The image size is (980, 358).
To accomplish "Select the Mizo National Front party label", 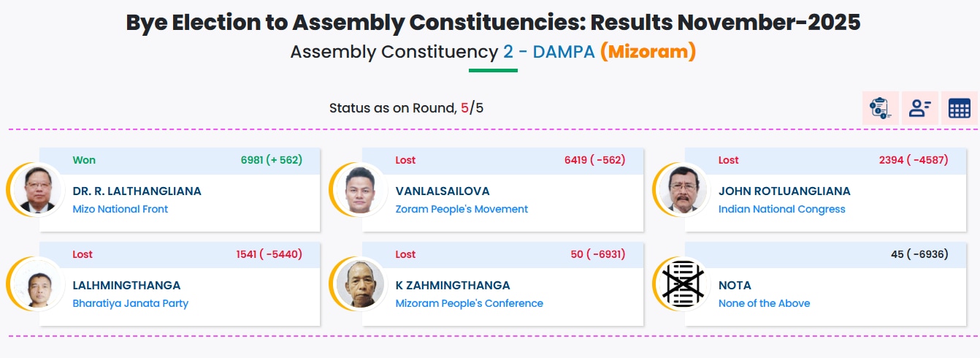I will coord(120,209).
